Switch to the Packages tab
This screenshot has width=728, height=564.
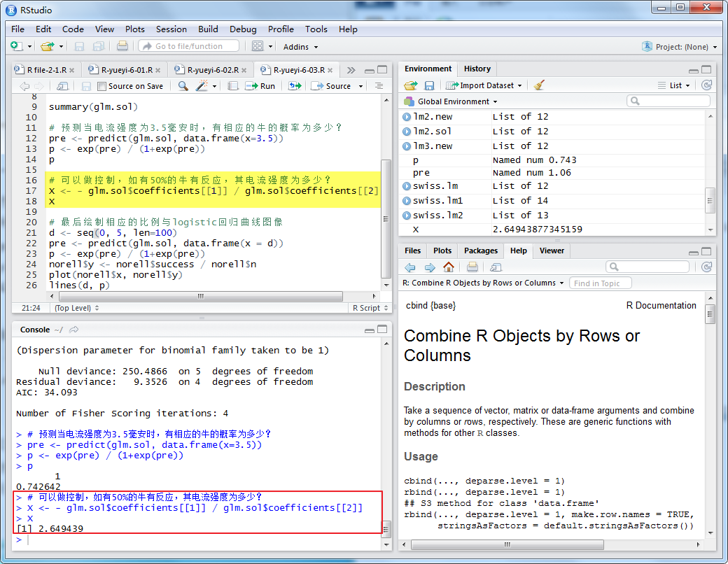[481, 251]
